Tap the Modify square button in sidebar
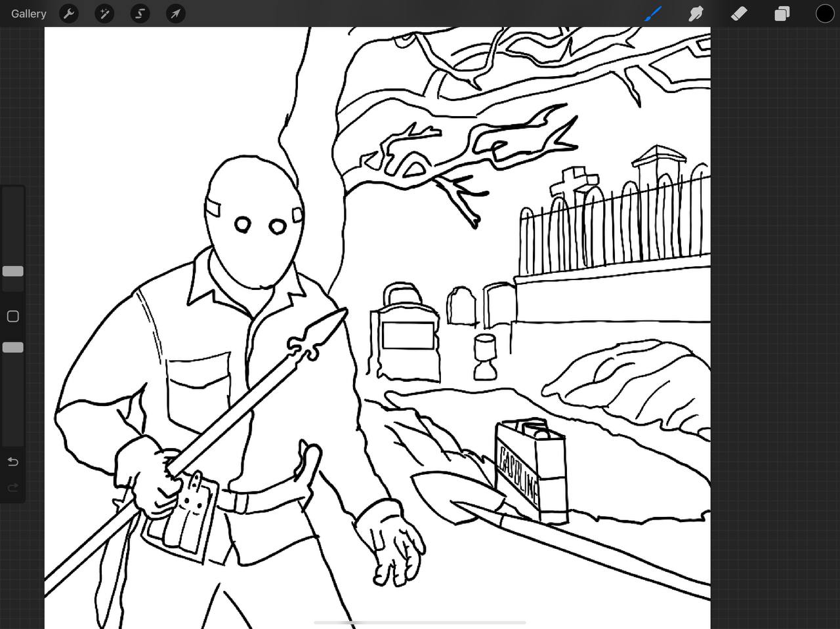This screenshot has width=840, height=629. [x=12, y=316]
